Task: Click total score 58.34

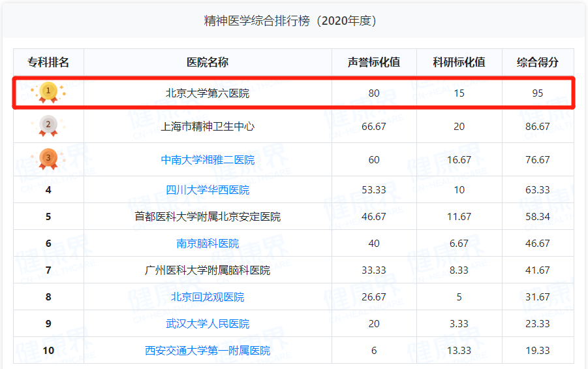Action: (x=538, y=217)
